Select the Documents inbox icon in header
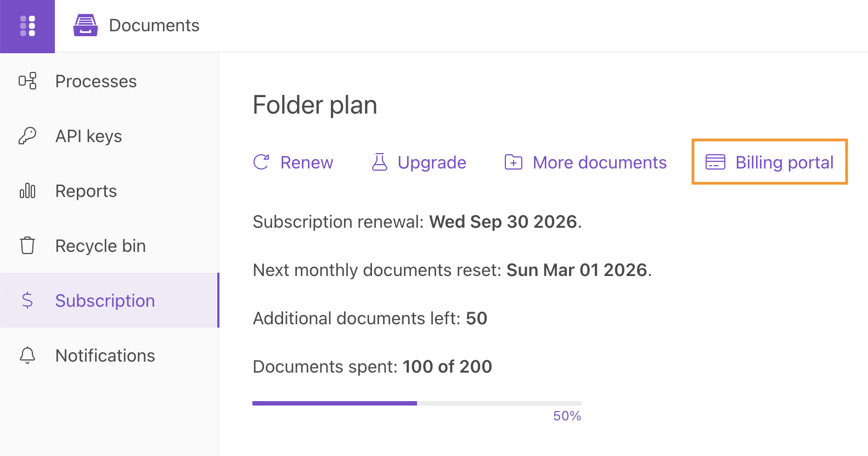 pos(86,25)
